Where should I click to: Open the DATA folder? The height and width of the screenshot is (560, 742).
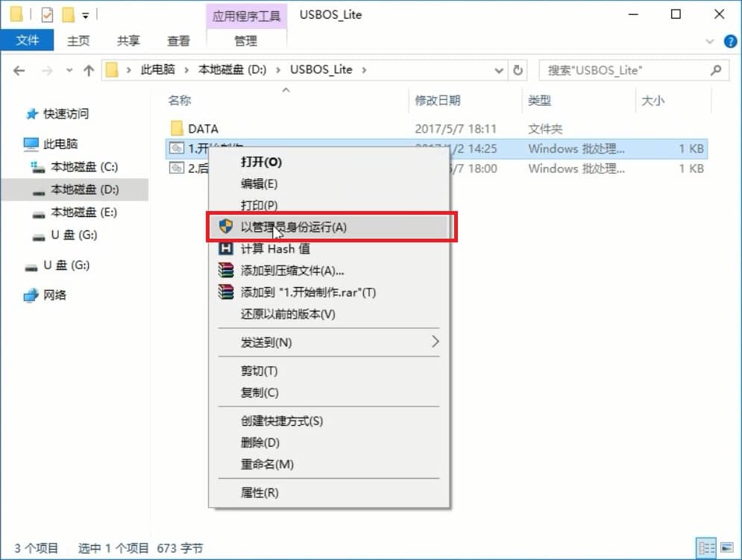tap(203, 128)
